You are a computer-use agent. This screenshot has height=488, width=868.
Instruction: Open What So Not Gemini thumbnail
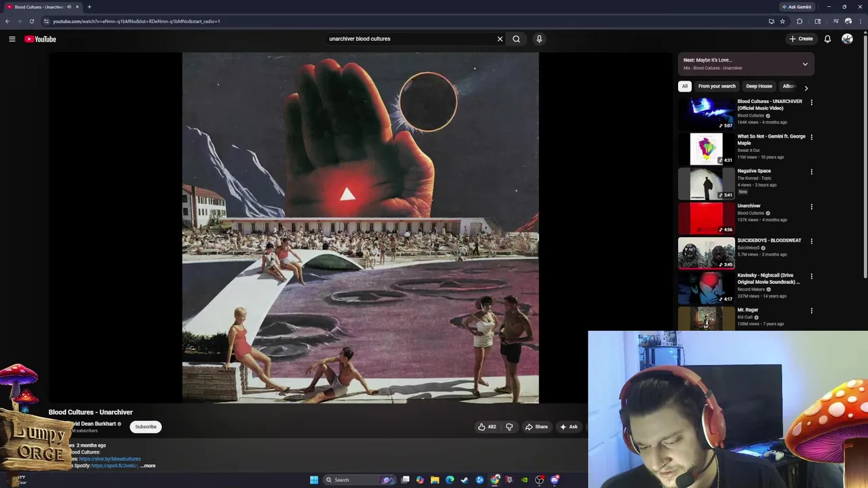tap(706, 148)
